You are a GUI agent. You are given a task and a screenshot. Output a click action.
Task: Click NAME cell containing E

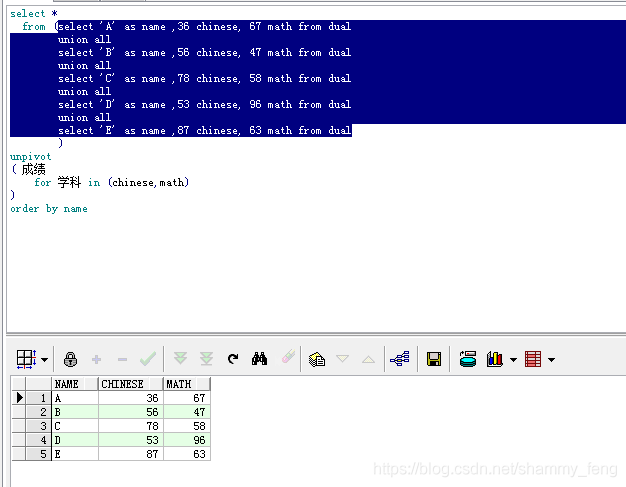pos(75,454)
